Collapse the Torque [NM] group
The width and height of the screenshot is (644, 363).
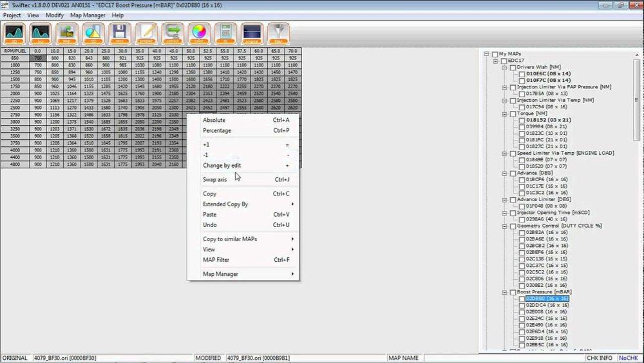click(505, 114)
